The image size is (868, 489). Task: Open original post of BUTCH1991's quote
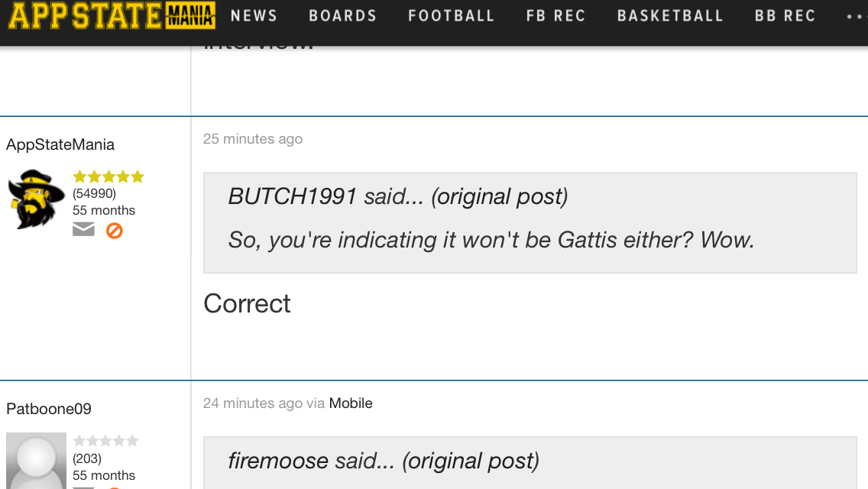point(500,196)
